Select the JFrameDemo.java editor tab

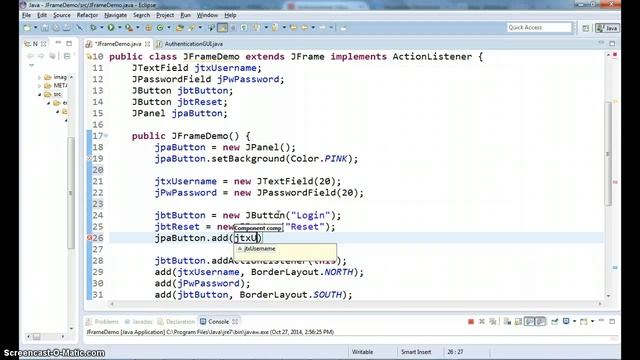tap(118, 44)
